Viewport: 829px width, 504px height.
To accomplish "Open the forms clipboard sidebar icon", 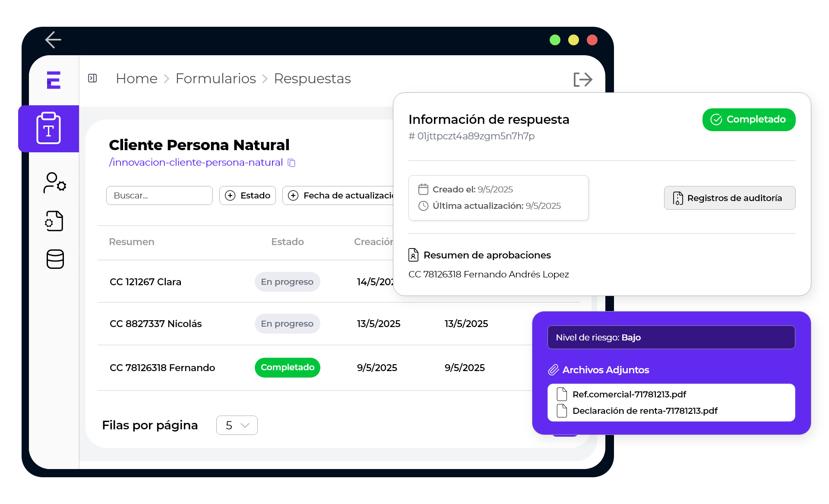I will (x=48, y=128).
